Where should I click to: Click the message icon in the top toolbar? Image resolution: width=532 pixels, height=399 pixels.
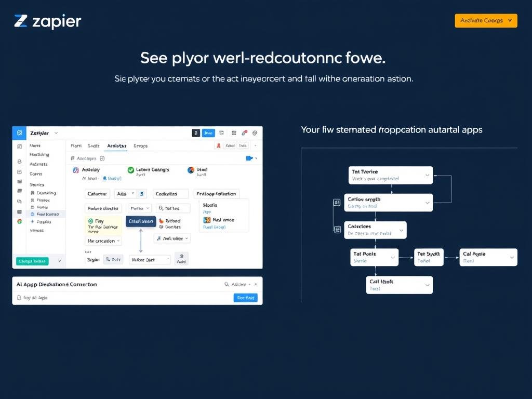pyautogui.click(x=233, y=134)
